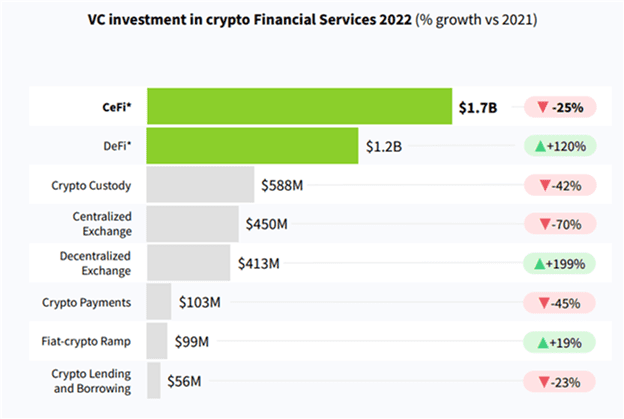Click the green up arrow beside +120%
Image resolution: width=624 pixels, height=419 pixels.
(x=542, y=146)
